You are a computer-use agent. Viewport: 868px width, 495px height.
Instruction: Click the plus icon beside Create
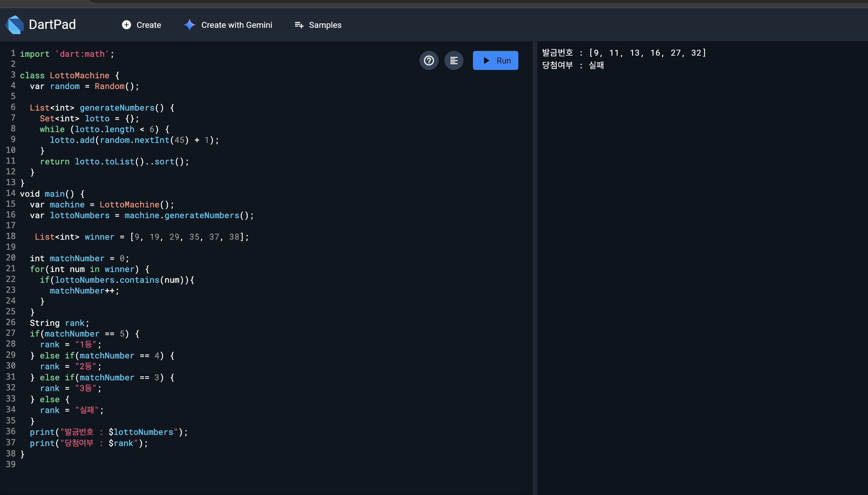(x=126, y=25)
